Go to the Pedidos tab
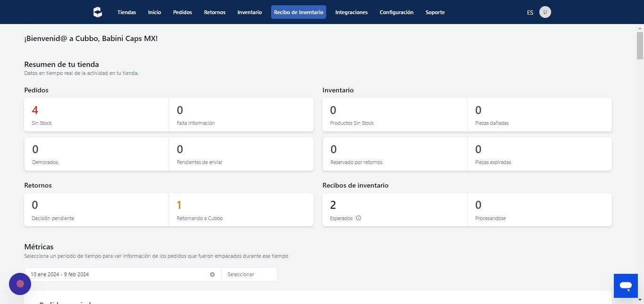The width and height of the screenshot is (644, 304). pos(182,12)
